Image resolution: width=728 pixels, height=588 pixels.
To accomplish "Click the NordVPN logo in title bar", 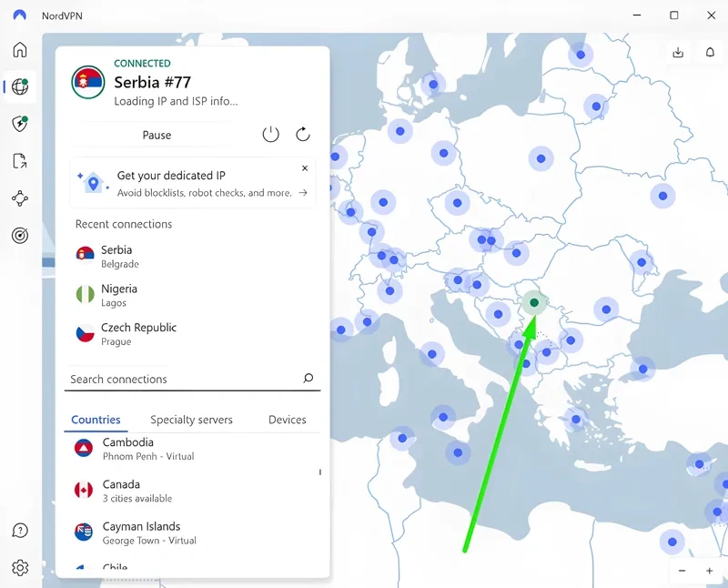I will click(x=19, y=15).
